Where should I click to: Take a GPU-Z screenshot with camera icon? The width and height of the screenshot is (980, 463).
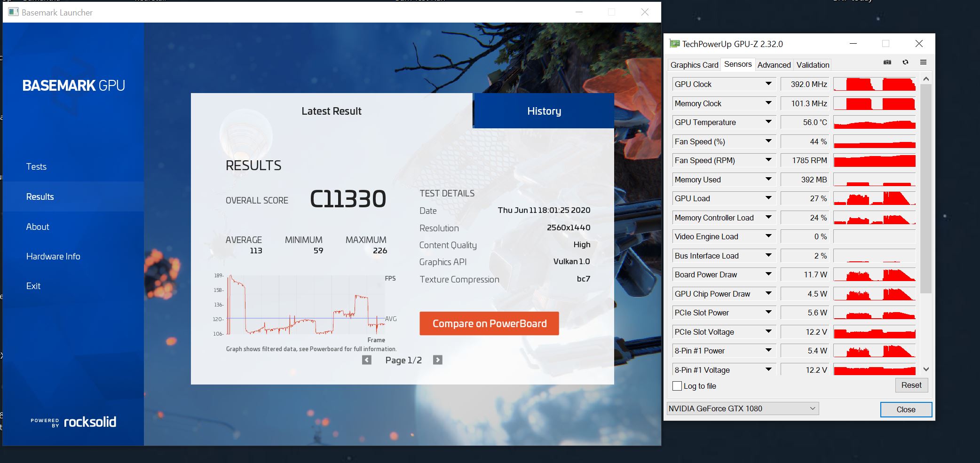pyautogui.click(x=887, y=62)
